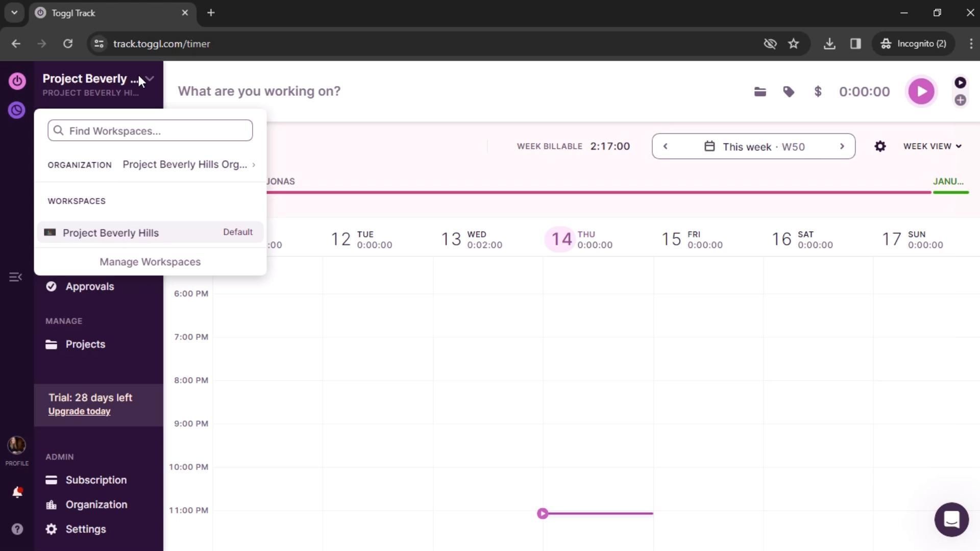This screenshot has width=980, height=551.
Task: Click Manage Workspaces link
Action: [150, 262]
